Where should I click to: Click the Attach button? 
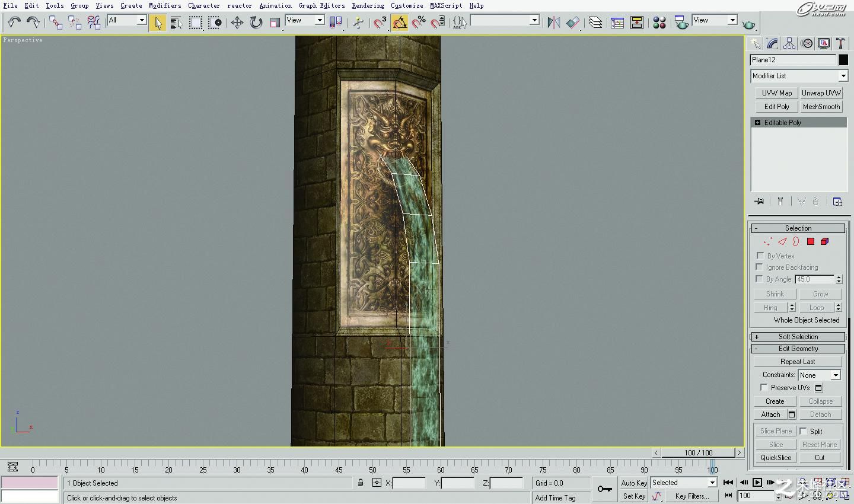770,414
